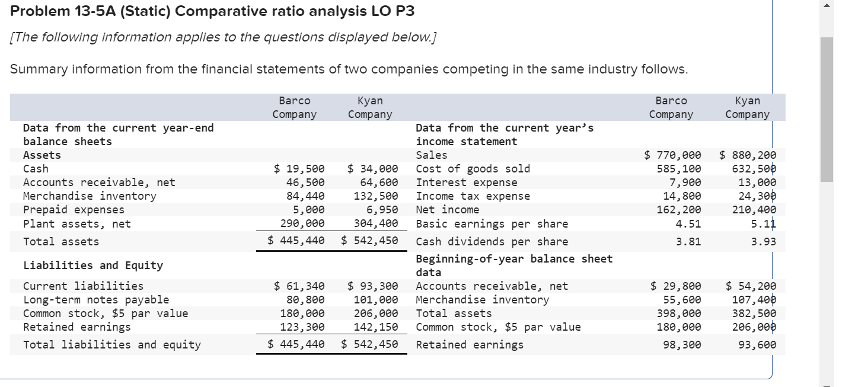
Task: Select the 'Accounts receivable, net' row label under Assets
Action: pos(99,183)
